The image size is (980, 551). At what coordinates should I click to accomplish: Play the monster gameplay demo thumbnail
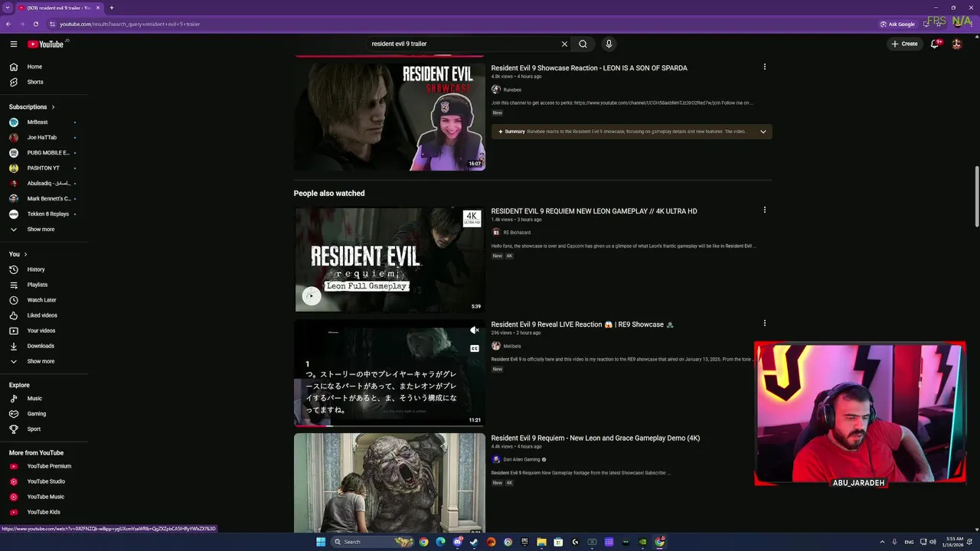(390, 483)
